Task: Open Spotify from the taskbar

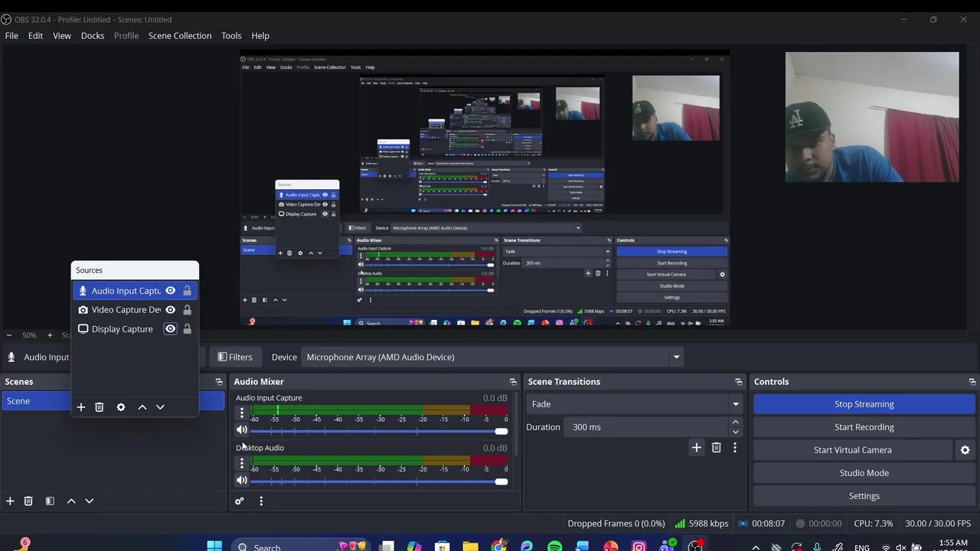Action: click(x=554, y=546)
